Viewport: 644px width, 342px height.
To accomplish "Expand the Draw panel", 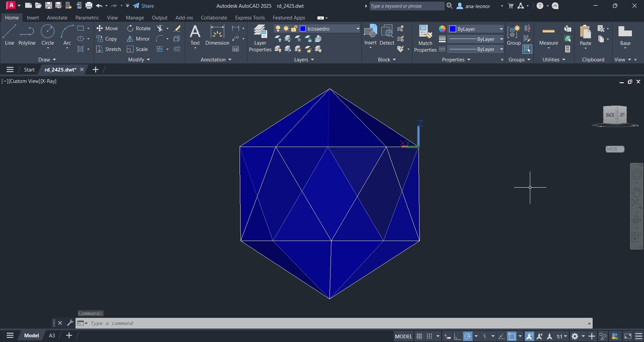I will [47, 59].
